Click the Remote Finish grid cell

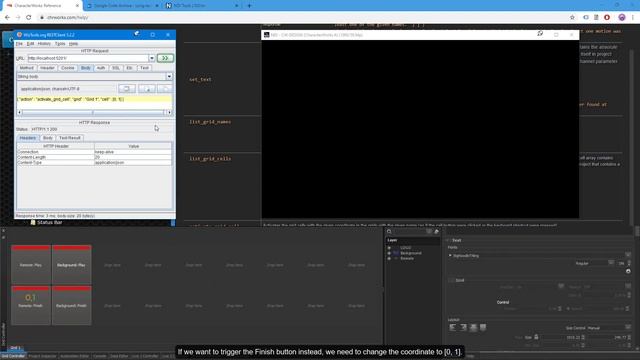click(31, 305)
